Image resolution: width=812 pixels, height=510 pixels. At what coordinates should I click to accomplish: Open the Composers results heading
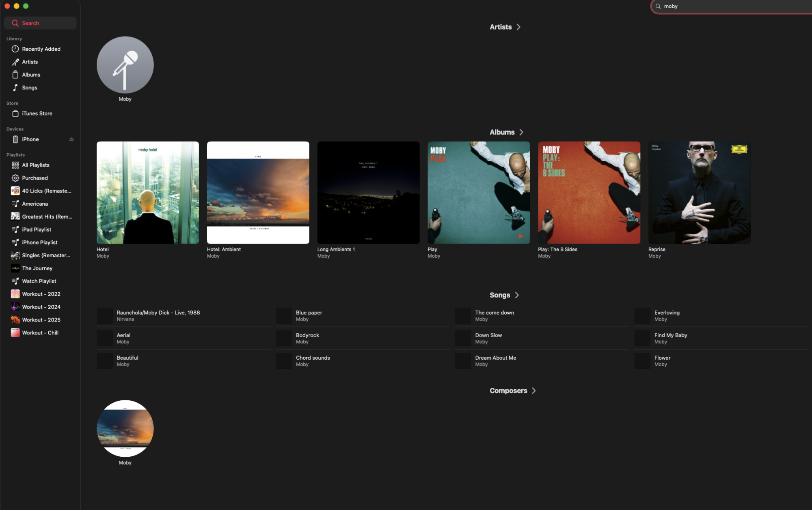pos(508,391)
